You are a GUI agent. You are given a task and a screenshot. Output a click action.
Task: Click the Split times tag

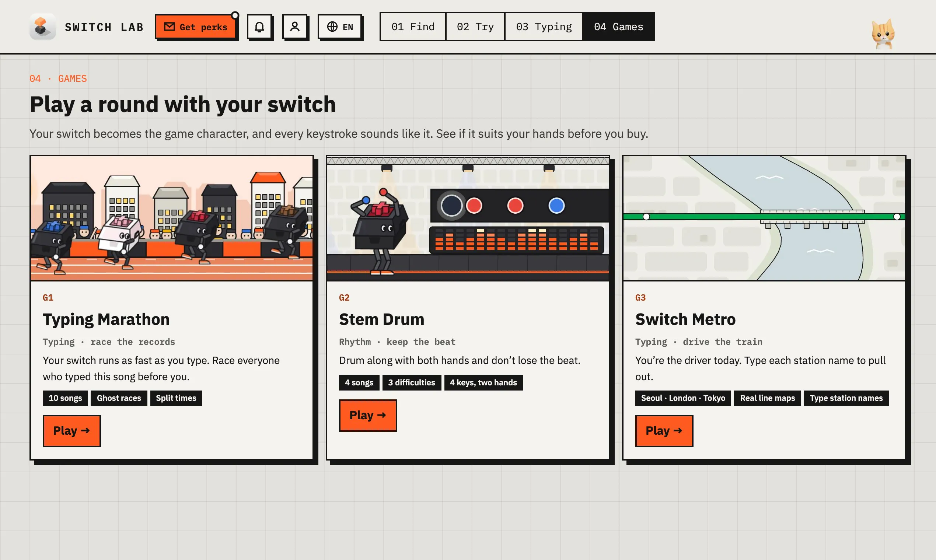pos(176,398)
